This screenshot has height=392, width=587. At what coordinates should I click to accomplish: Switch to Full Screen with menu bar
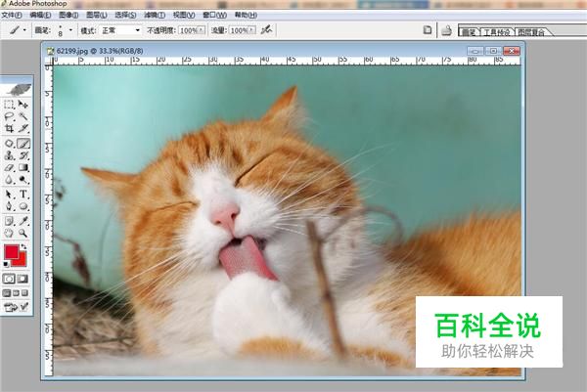(16, 293)
